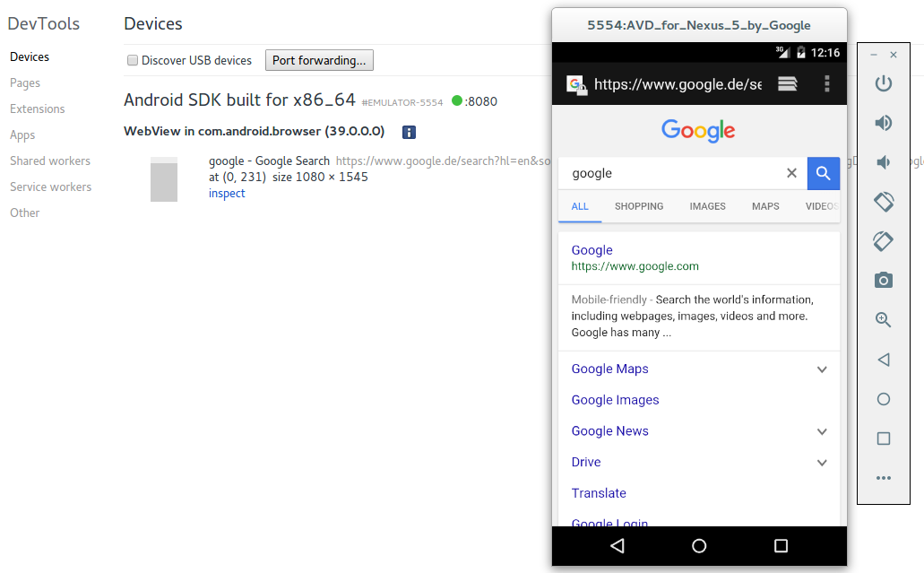Click the green dot :8080 port status

[x=474, y=101]
